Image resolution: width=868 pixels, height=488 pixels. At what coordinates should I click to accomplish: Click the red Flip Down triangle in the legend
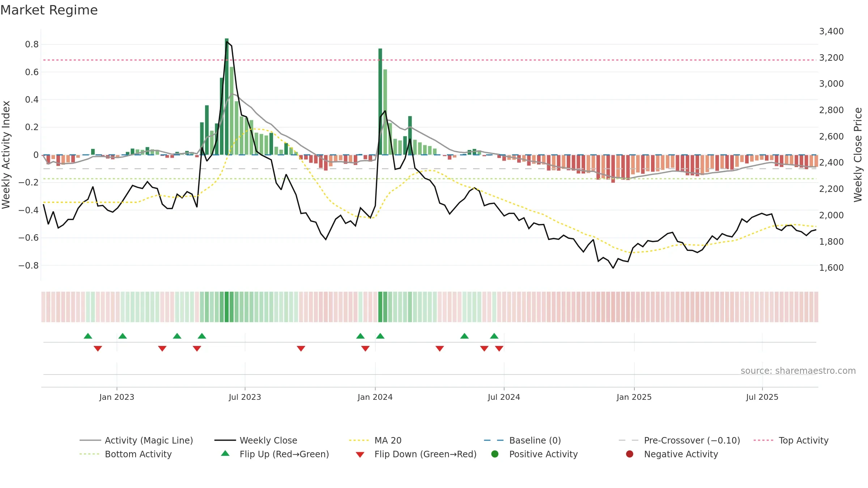point(360,455)
